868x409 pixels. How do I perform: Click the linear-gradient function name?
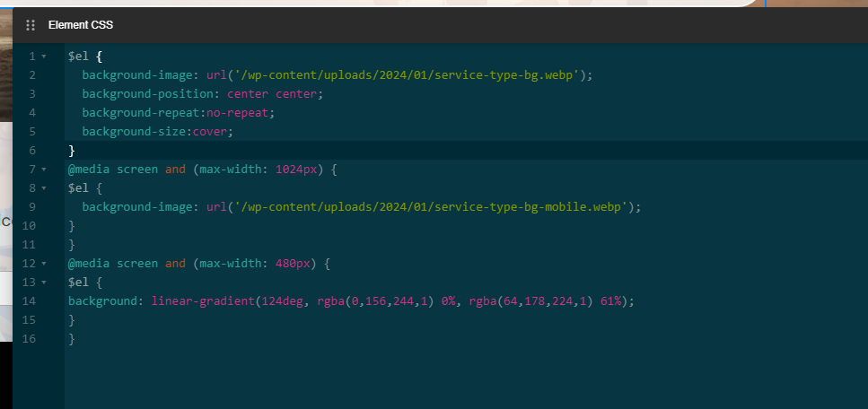click(x=204, y=301)
